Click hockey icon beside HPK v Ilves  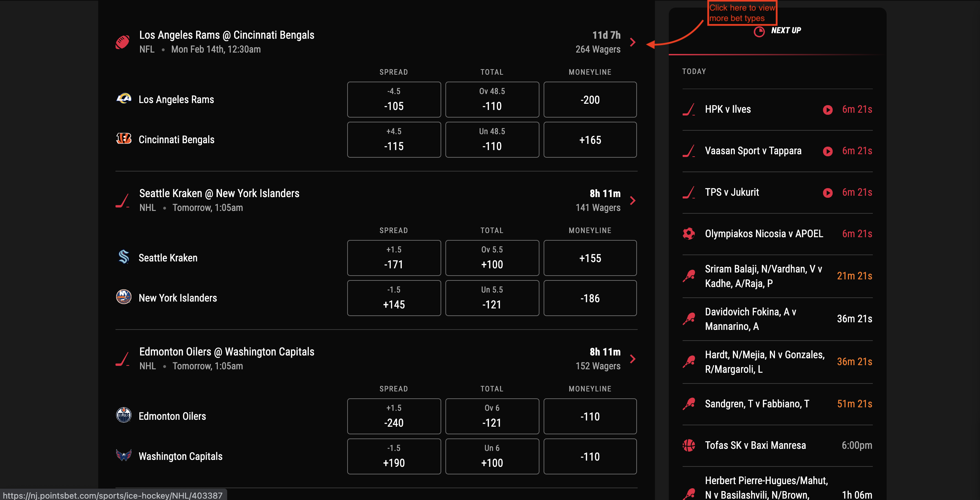point(689,110)
